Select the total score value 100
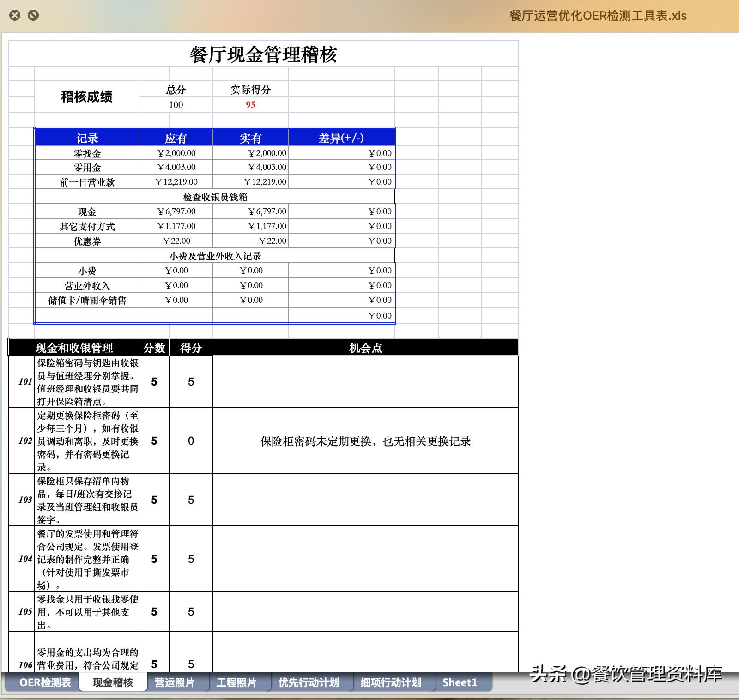Image resolution: width=739 pixels, height=700 pixels. (176, 104)
